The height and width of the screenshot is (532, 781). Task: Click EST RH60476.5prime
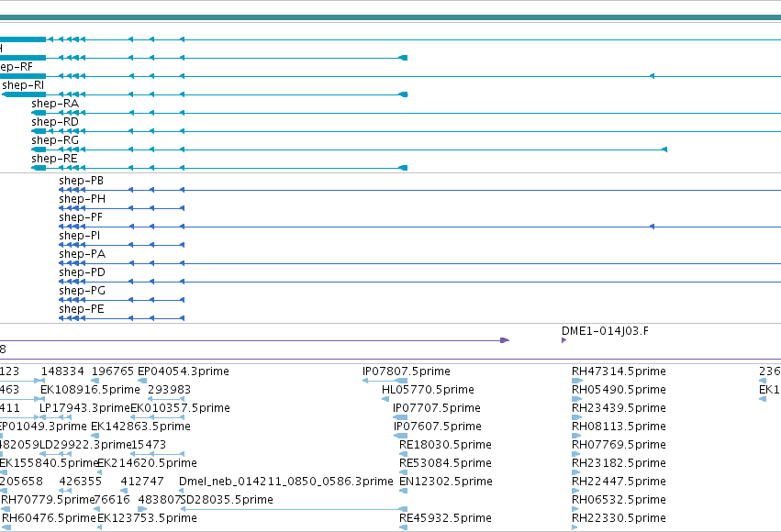(x=49, y=518)
